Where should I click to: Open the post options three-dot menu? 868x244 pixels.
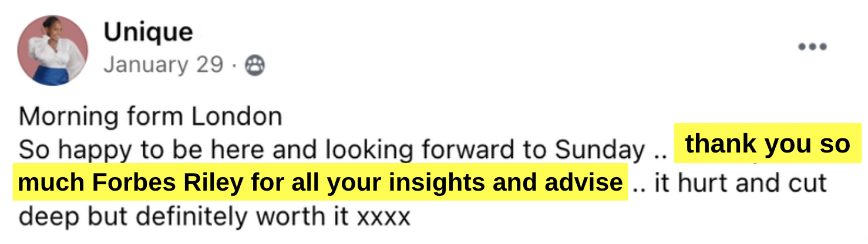[812, 47]
